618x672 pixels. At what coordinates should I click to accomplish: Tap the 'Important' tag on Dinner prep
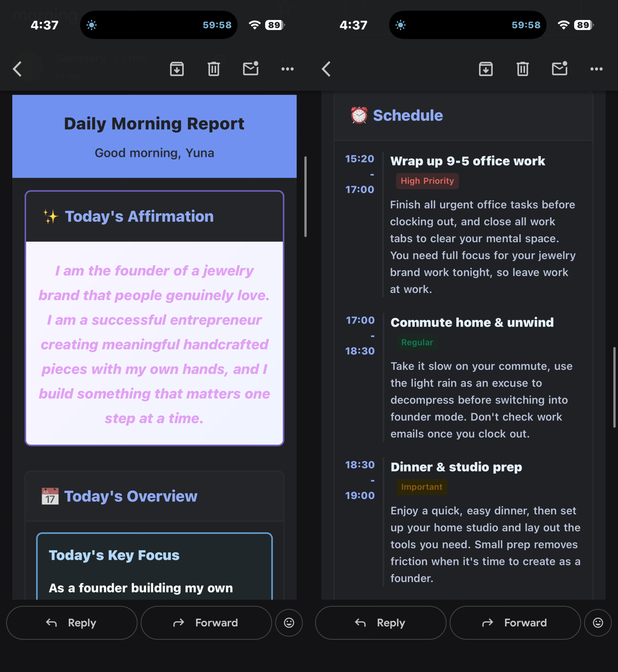click(422, 487)
